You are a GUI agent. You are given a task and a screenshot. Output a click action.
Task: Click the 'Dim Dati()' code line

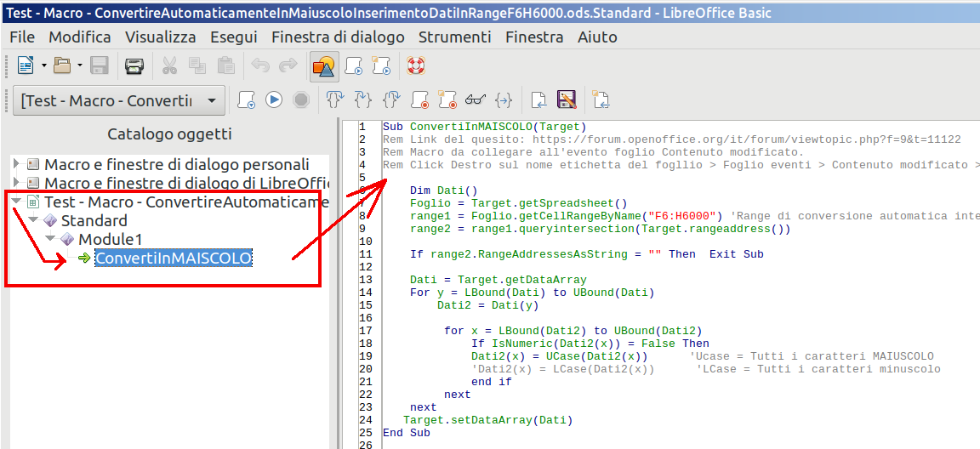tap(444, 190)
